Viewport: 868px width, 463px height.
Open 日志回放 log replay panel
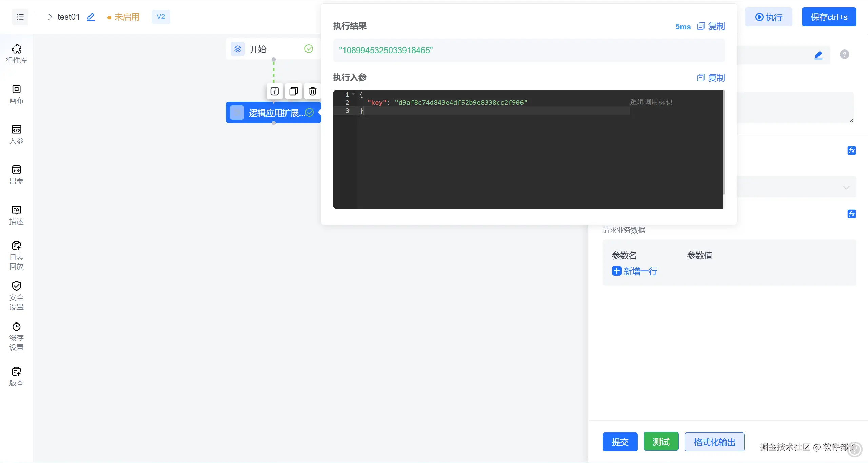click(x=16, y=256)
